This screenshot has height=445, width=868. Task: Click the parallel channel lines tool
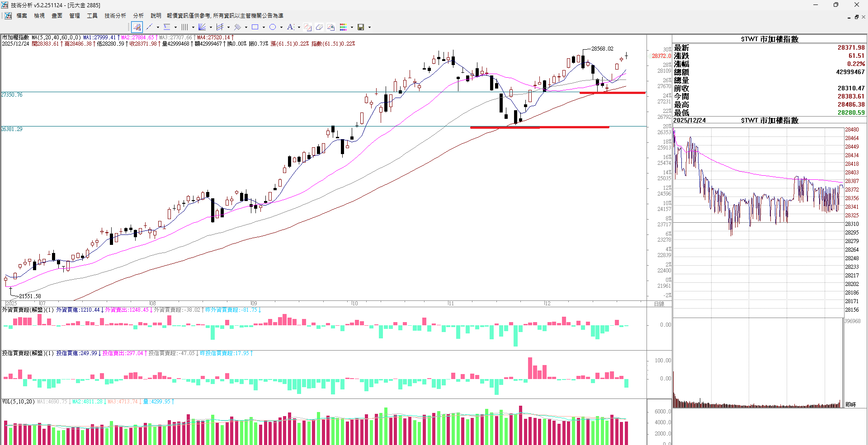[237, 27]
